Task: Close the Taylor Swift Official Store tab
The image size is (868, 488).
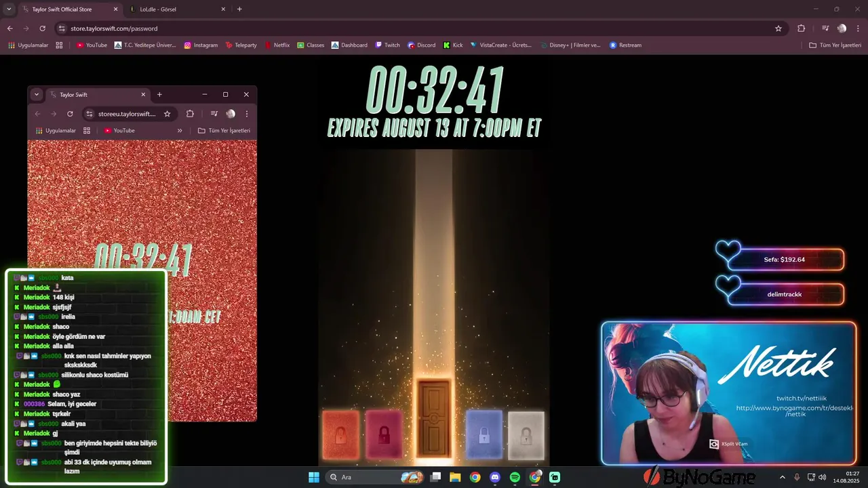Action: point(115,9)
